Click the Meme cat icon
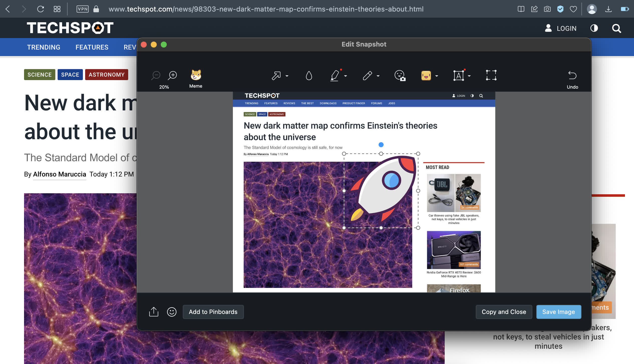The width and height of the screenshot is (634, 364). click(196, 75)
